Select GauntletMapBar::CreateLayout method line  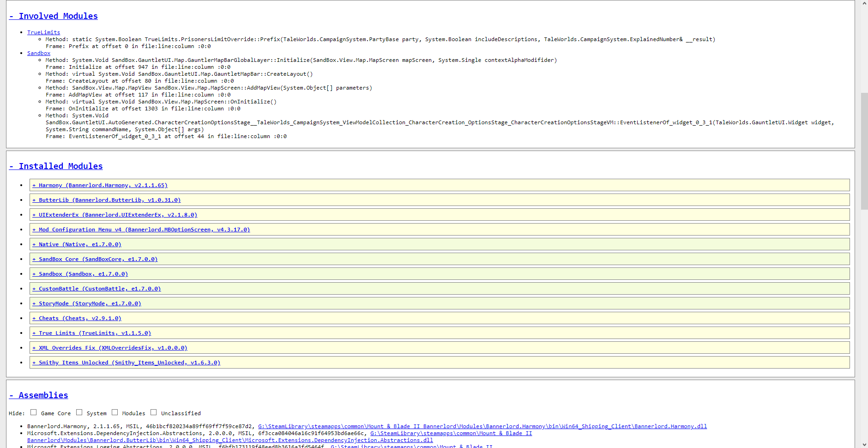tap(179, 74)
